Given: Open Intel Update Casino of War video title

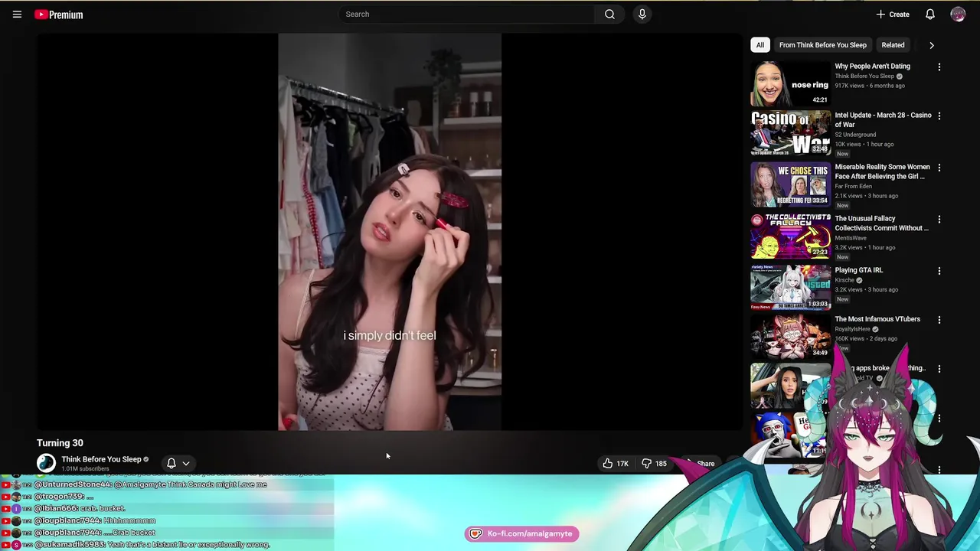Looking at the screenshot, I should click(x=883, y=119).
